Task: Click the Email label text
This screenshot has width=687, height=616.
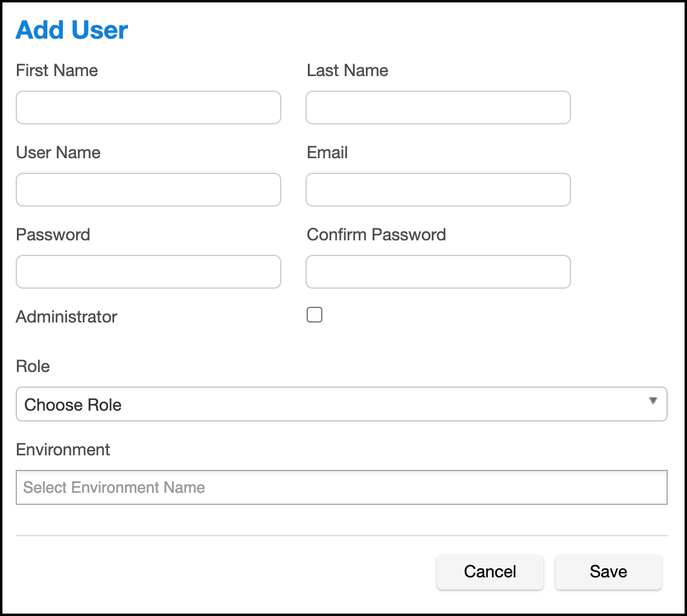Action: [x=327, y=153]
